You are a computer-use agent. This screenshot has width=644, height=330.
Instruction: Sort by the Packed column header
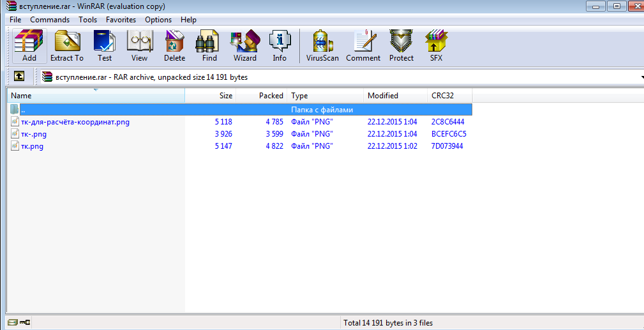click(262, 96)
